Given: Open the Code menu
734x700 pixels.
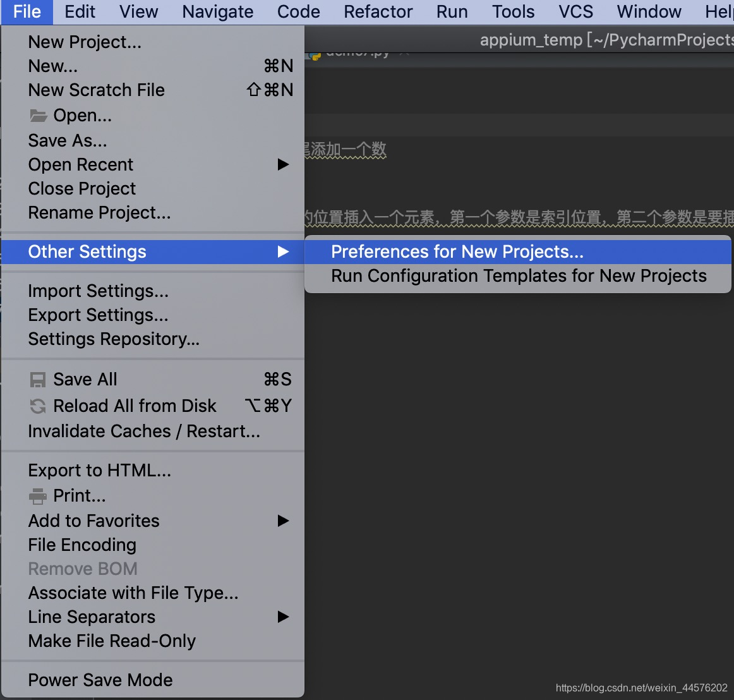Looking at the screenshot, I should tap(299, 12).
